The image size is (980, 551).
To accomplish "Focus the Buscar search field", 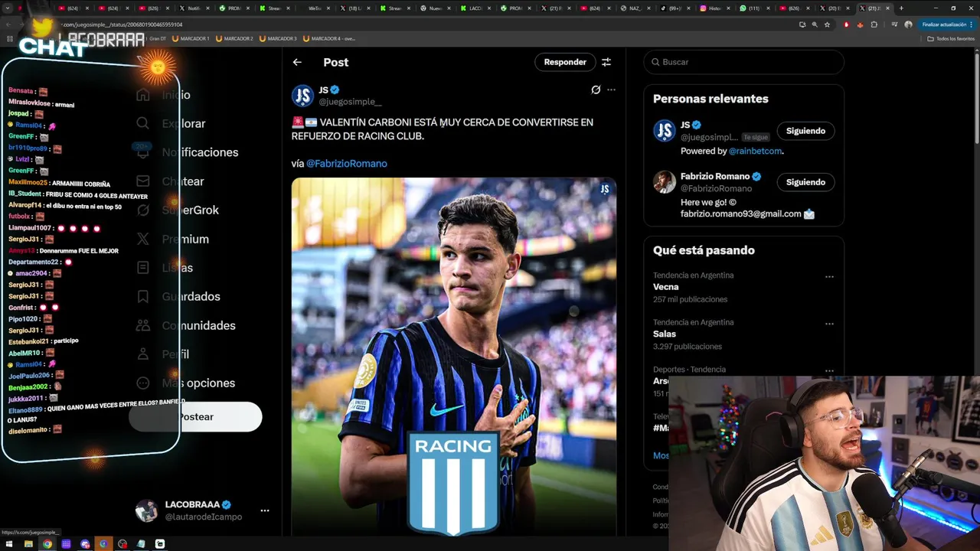I will 744,62.
